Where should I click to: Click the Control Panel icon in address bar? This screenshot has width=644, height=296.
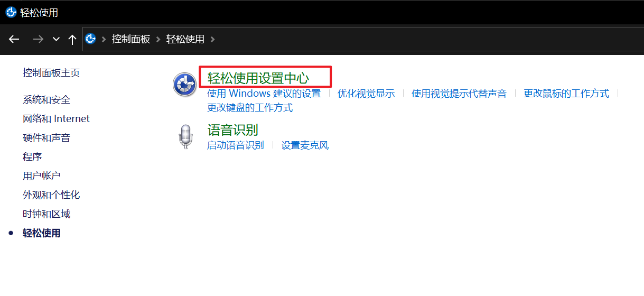click(x=90, y=39)
